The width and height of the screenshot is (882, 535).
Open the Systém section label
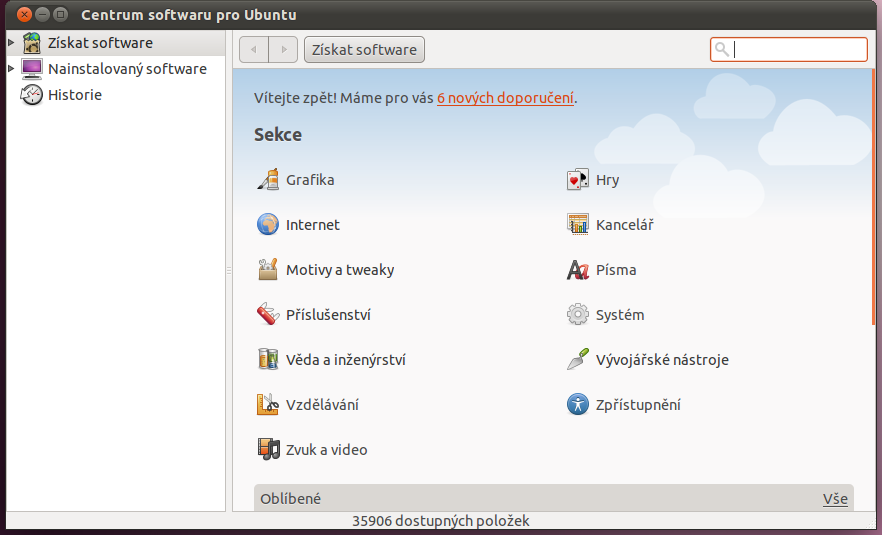point(620,314)
